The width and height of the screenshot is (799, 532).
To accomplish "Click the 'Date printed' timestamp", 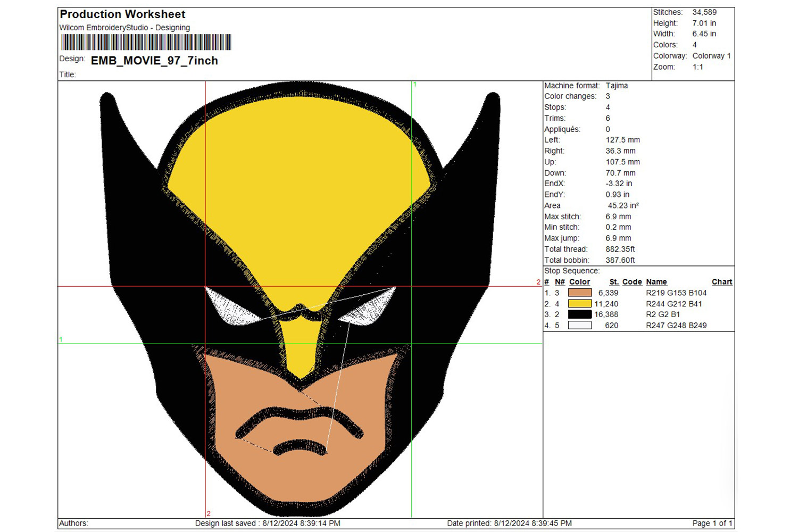I will (510, 523).
